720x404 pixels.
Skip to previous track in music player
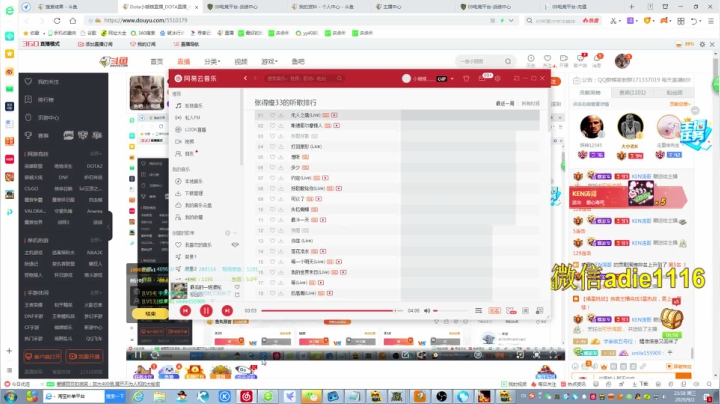coord(185,311)
